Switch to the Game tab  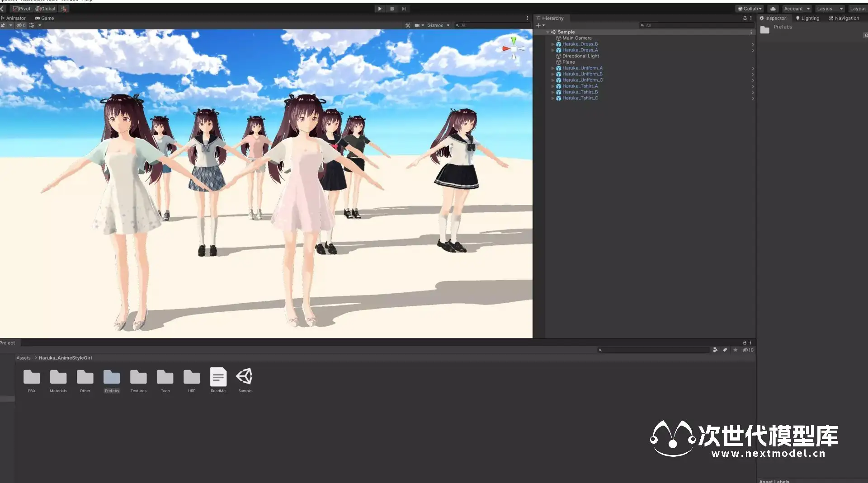pos(44,18)
